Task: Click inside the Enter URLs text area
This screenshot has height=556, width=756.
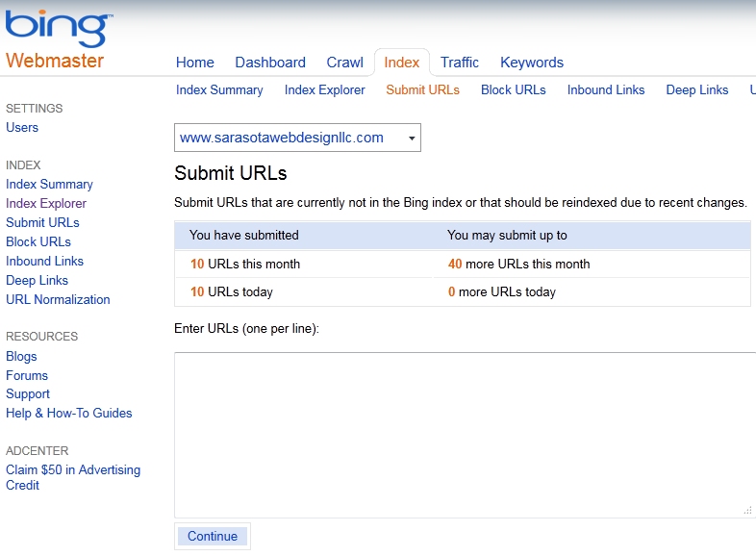Action: [x=465, y=435]
